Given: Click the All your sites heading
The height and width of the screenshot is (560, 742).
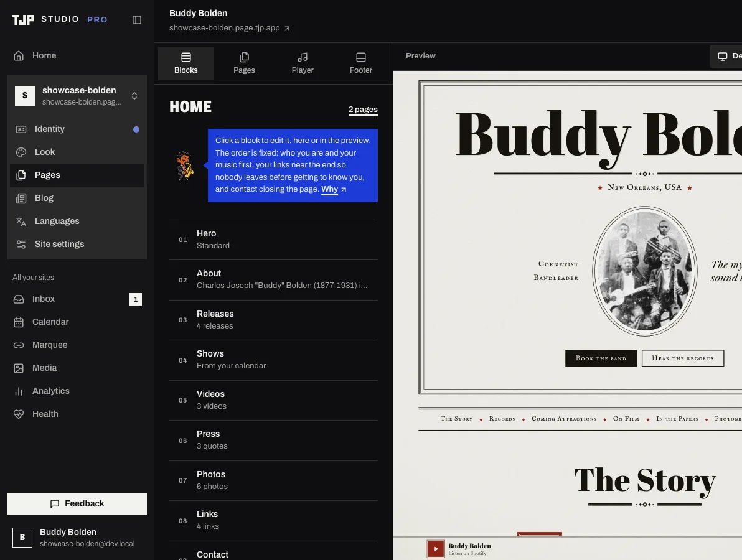Looking at the screenshot, I should point(33,278).
